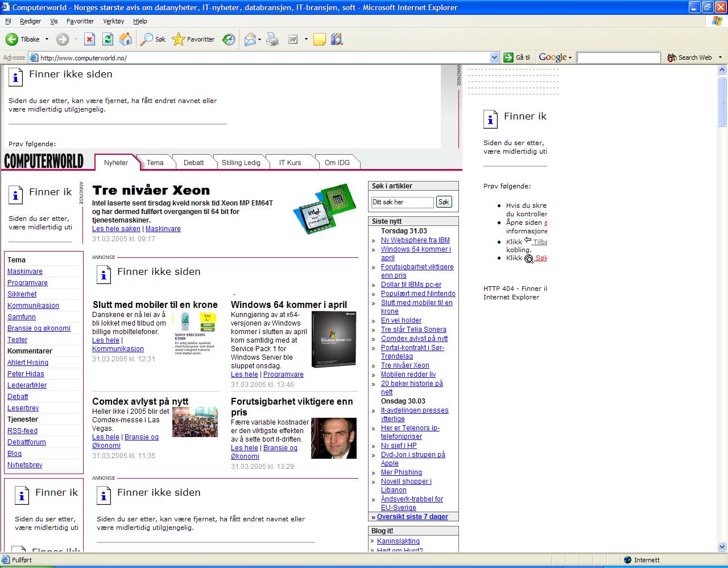728x568 pixels.
Task: Click the Sony Ericsson phone ad image
Action: [195, 334]
